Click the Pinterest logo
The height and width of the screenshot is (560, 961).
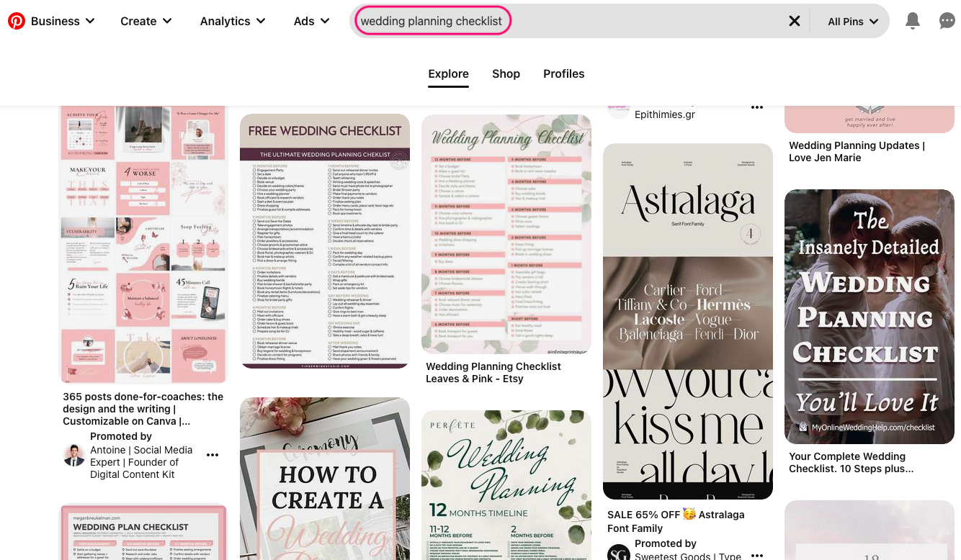16,21
